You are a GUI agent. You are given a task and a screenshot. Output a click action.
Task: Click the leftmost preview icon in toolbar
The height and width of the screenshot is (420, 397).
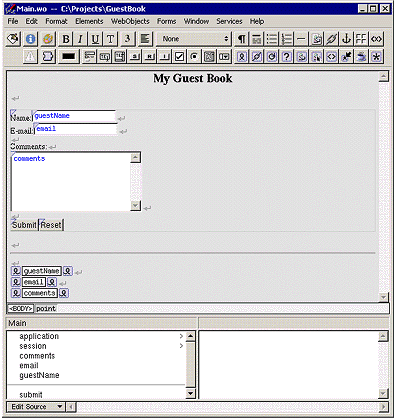13,39
